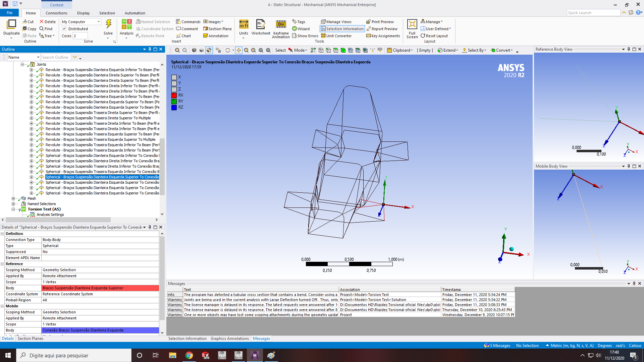Open the Wizard tool
The height and width of the screenshot is (362, 644).
pyautogui.click(x=301, y=29)
